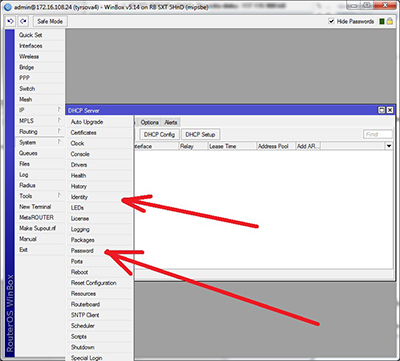Restore the DHCP Server window size

382,110
